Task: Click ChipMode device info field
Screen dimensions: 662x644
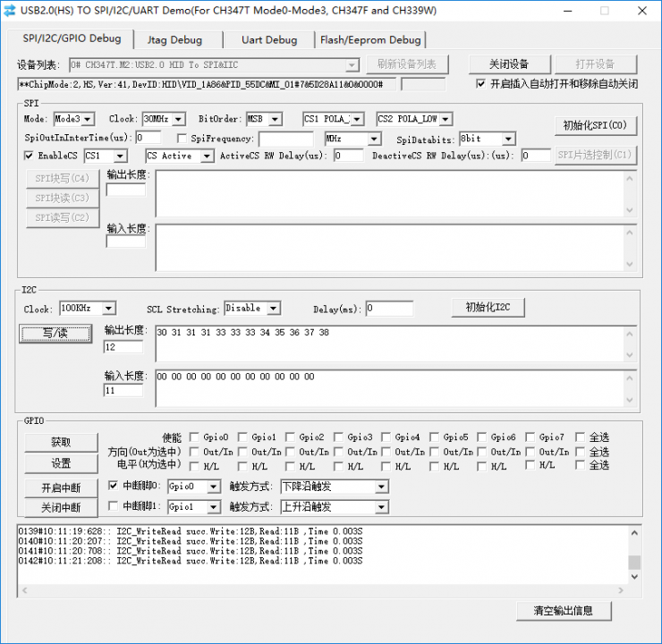Action: click(207, 84)
